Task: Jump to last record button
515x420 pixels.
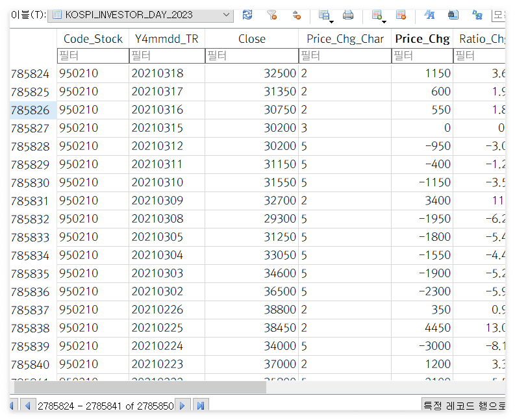Action: 201,406
